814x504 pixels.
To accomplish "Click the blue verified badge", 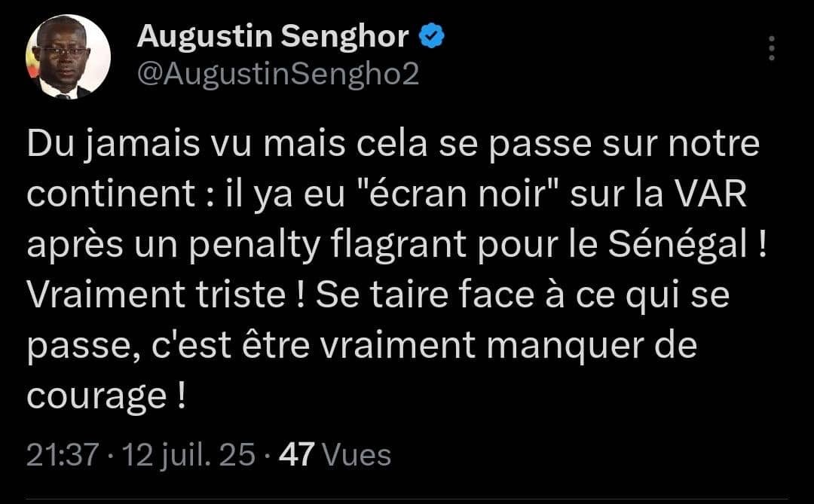I will [431, 36].
